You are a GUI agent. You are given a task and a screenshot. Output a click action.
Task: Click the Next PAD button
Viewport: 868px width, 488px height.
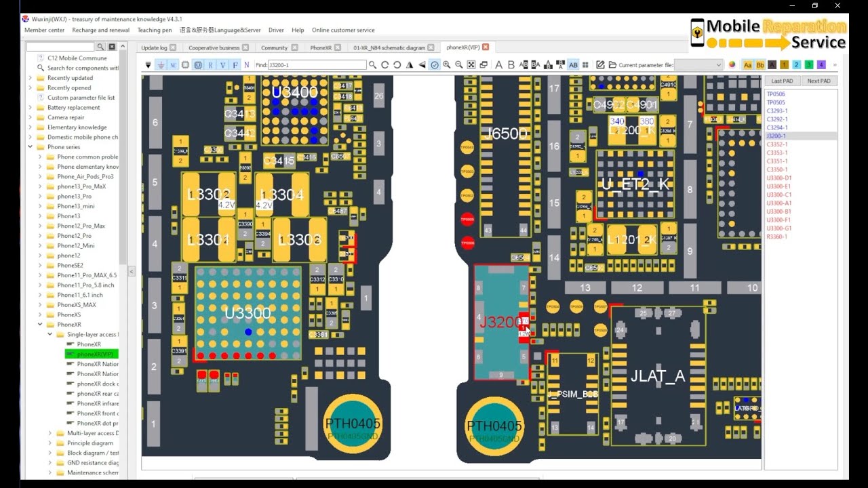pyautogui.click(x=818, y=81)
